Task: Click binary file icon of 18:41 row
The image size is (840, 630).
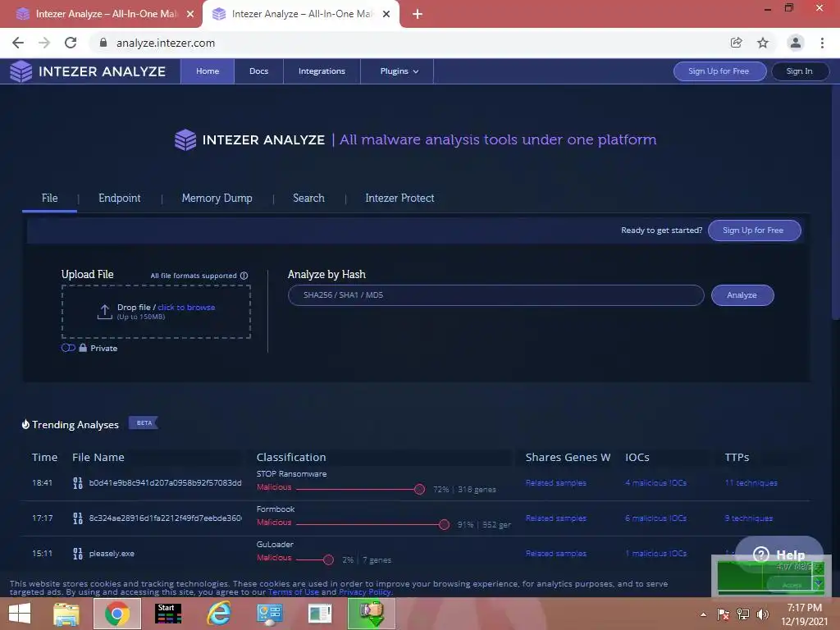Action: [78, 482]
